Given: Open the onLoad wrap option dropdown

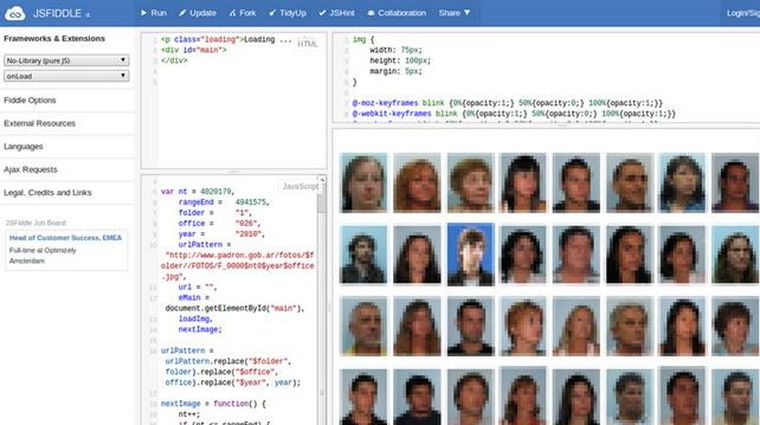Looking at the screenshot, I should point(67,75).
